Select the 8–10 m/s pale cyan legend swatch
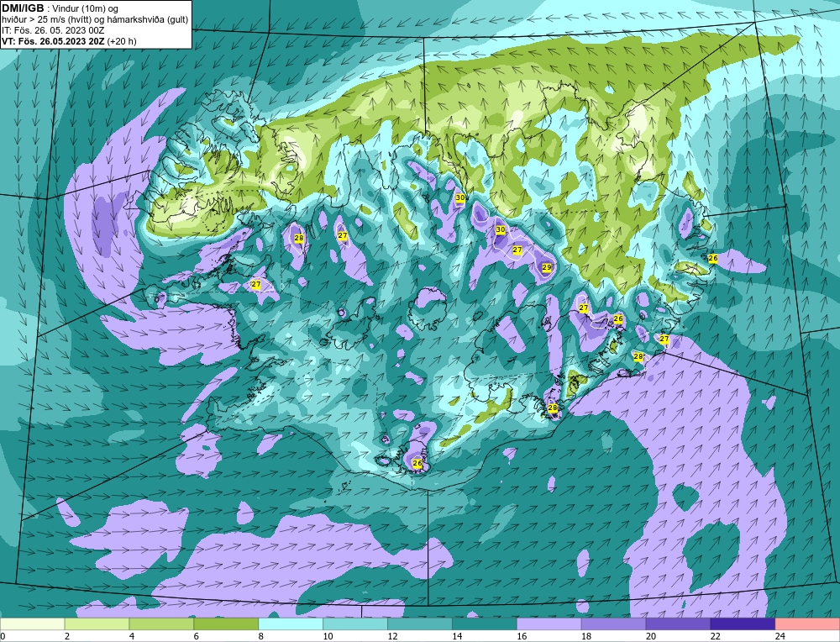The height and width of the screenshot is (642, 840). point(291,624)
